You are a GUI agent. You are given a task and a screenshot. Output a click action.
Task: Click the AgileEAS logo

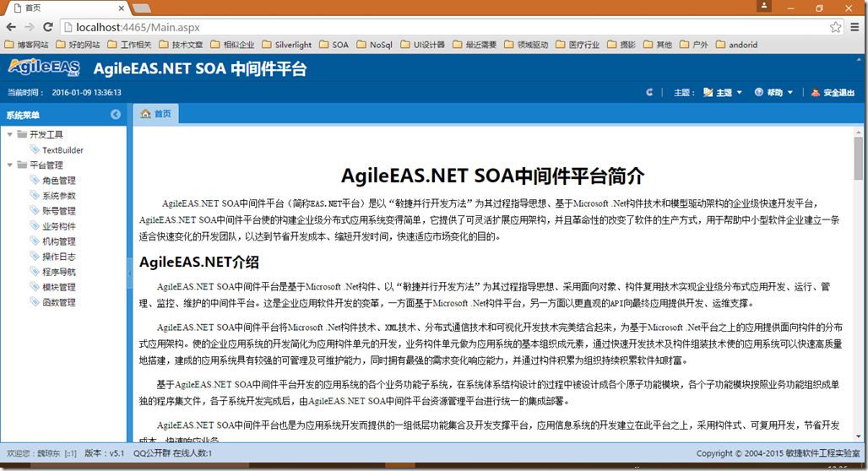coord(44,68)
